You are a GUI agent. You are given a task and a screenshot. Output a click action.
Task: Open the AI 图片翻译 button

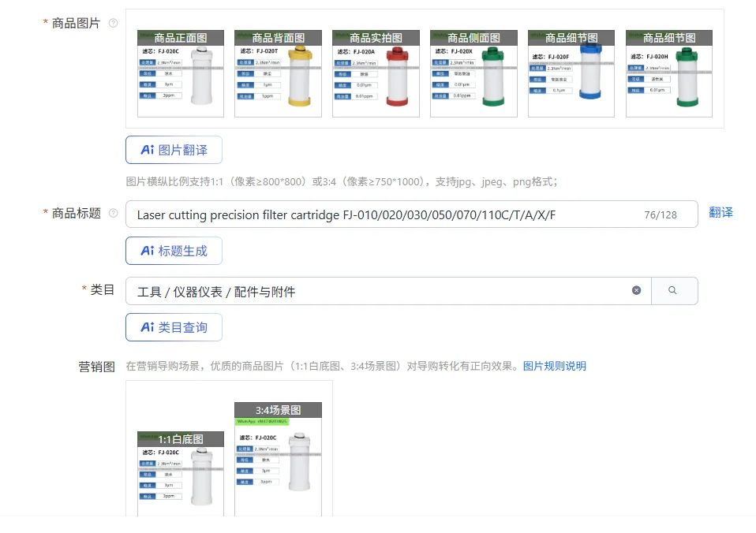(x=174, y=150)
